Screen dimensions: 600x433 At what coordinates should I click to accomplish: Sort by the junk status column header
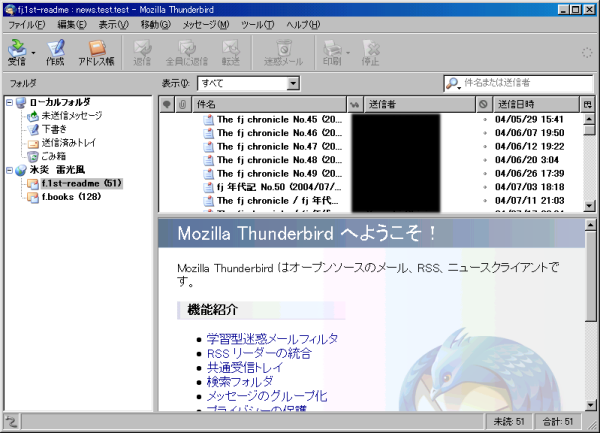click(484, 104)
